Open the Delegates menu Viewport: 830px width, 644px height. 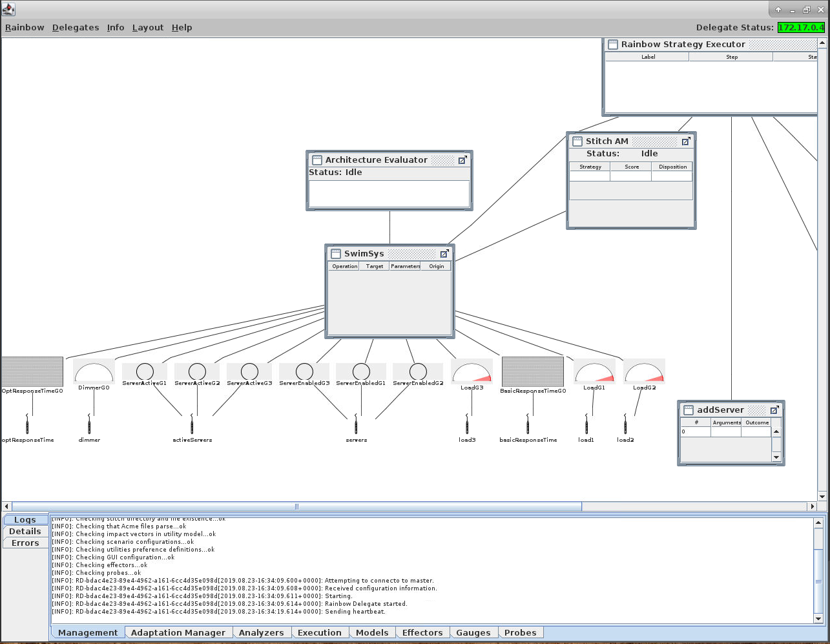[76, 28]
